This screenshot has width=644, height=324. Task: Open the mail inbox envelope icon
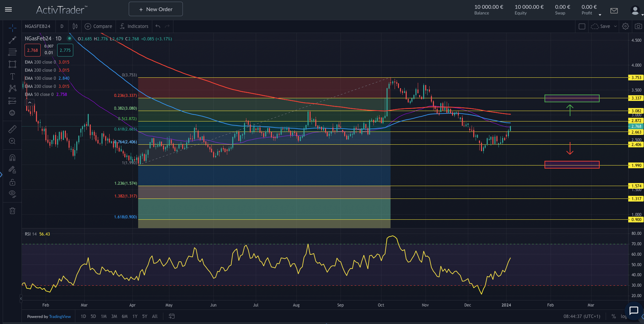pos(614,11)
